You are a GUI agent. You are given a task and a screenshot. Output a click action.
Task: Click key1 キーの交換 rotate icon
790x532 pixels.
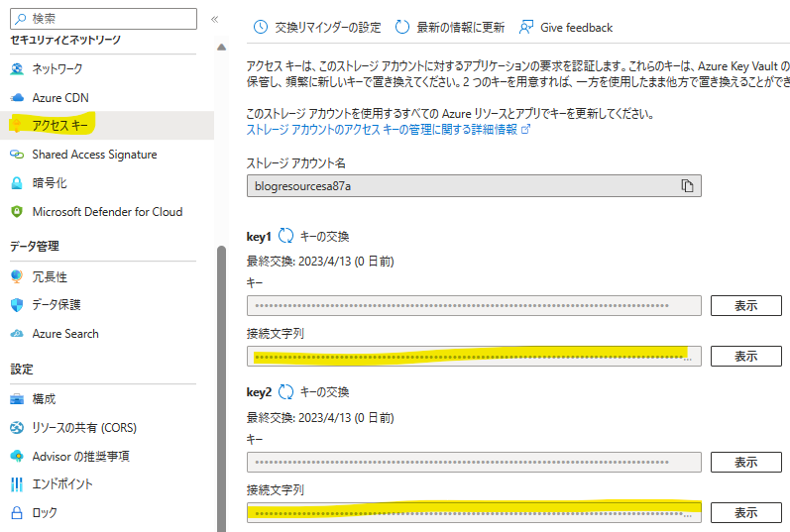coord(285,236)
